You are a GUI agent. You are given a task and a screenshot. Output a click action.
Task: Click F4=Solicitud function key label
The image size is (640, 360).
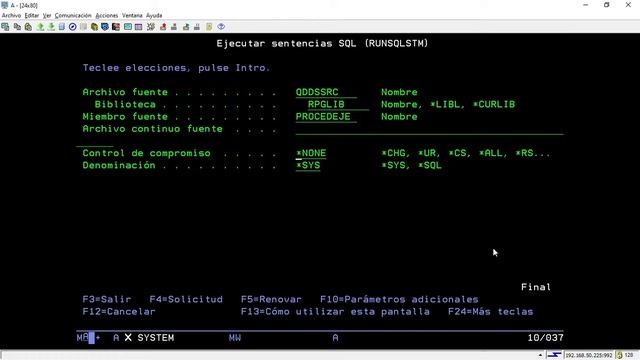186,300
